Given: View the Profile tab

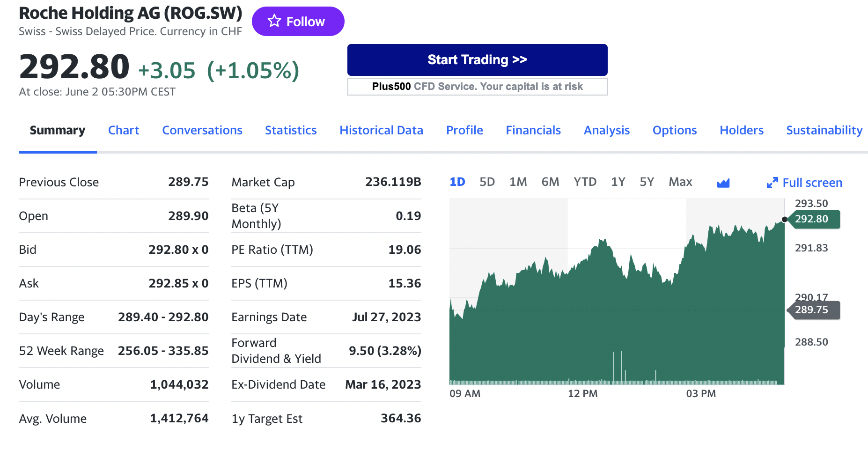Looking at the screenshot, I should coord(464,130).
